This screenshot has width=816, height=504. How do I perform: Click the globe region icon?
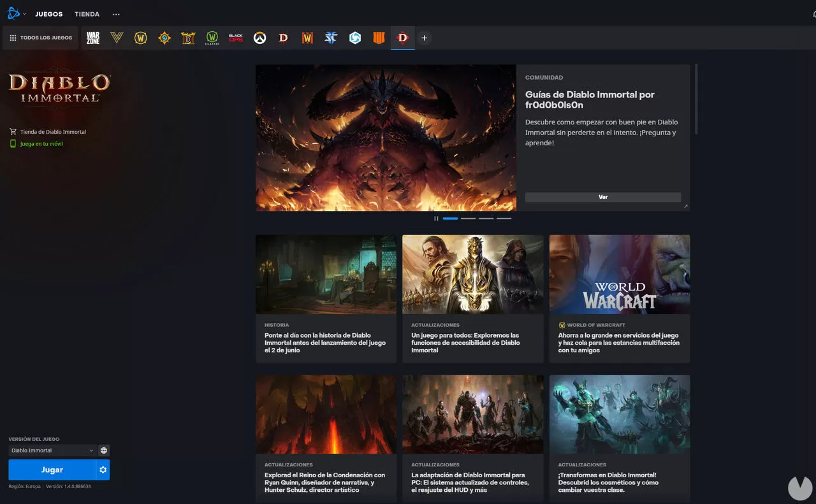point(104,450)
